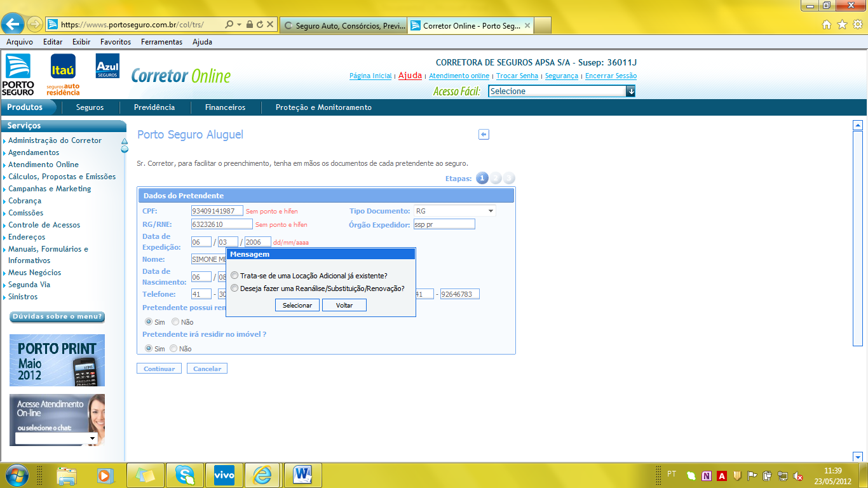This screenshot has height=488, width=868.
Task: Expand 'Sinistros' sidebar item
Action: (23, 297)
